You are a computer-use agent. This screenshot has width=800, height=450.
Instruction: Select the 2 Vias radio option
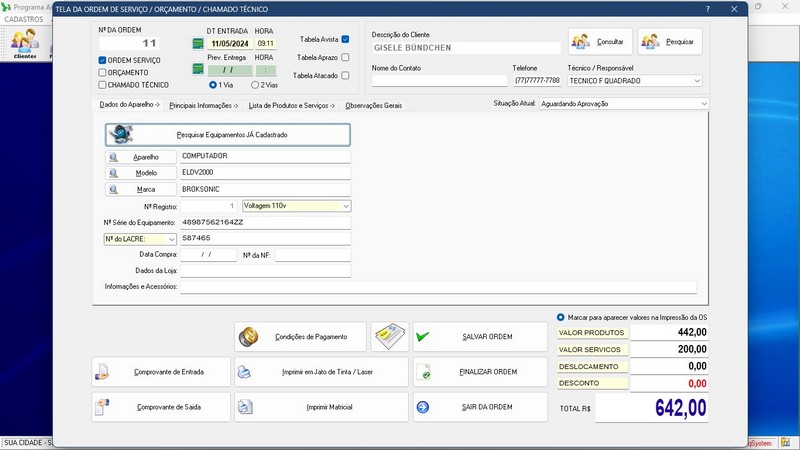pyautogui.click(x=255, y=85)
